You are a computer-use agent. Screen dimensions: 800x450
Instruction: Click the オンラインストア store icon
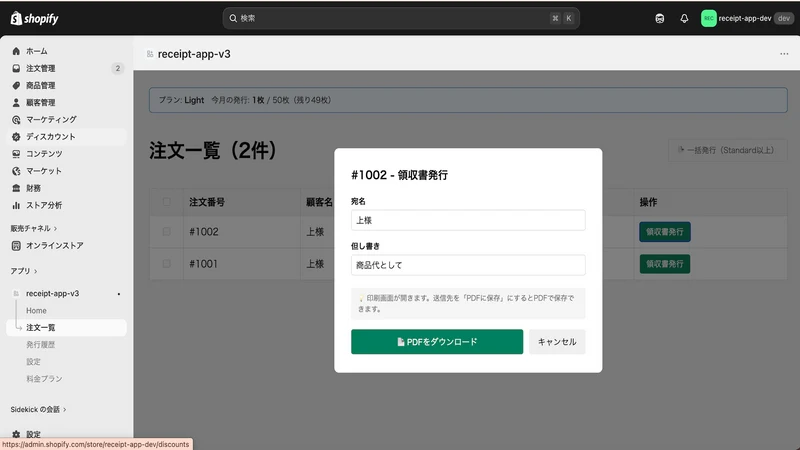pyautogui.click(x=16, y=245)
